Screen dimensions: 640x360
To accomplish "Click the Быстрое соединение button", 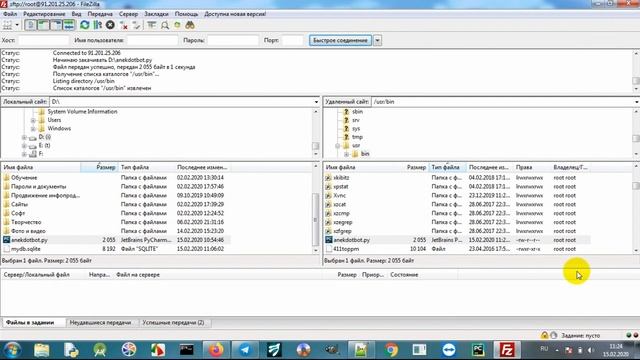I will (340, 40).
